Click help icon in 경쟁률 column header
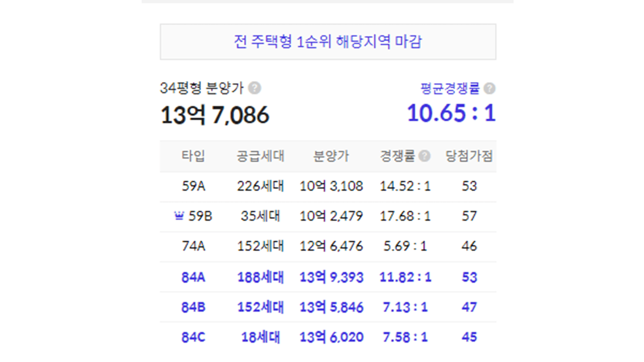This screenshot has width=644, height=362. [424, 156]
